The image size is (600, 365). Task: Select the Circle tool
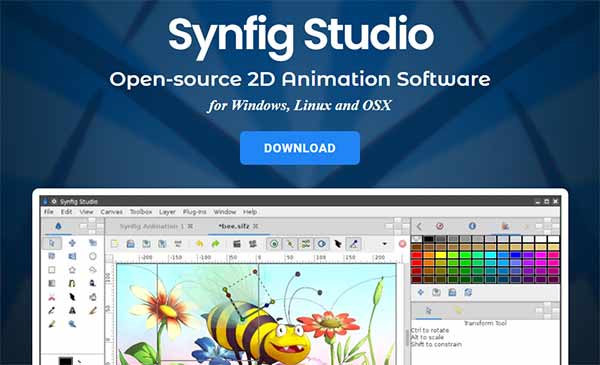pyautogui.click(x=93, y=256)
